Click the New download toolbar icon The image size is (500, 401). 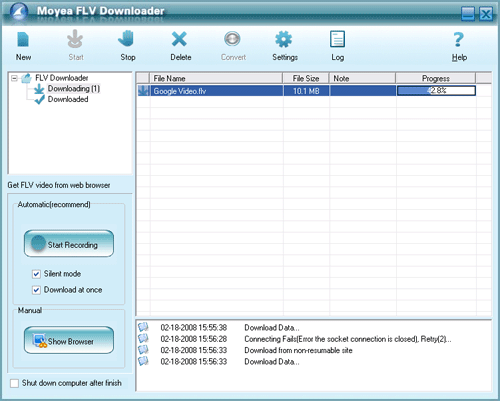point(23,40)
